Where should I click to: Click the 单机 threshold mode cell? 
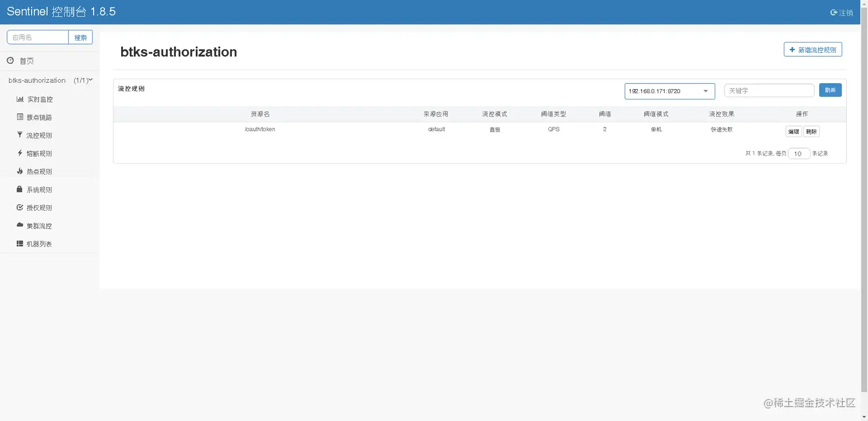coord(656,129)
